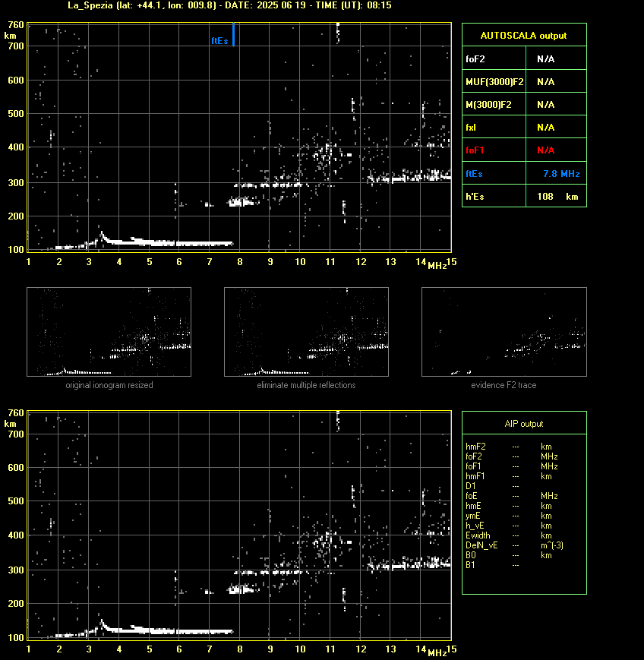
Task: Select the AUTOSCALA output header
Action: [x=523, y=36]
